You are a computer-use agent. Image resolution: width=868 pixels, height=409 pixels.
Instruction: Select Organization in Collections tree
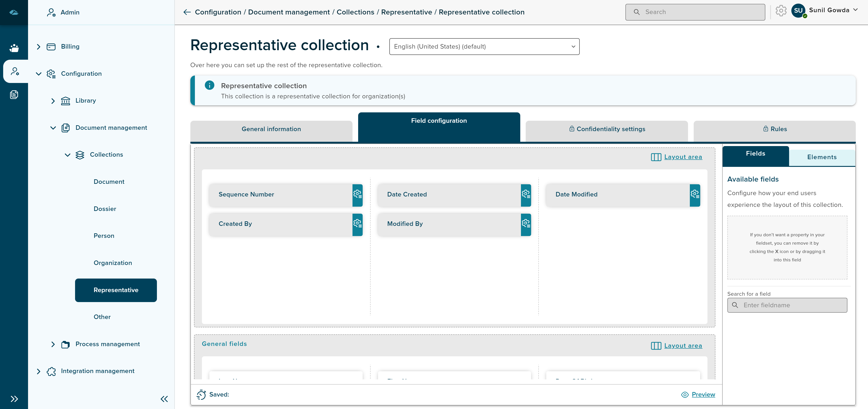coord(113,263)
